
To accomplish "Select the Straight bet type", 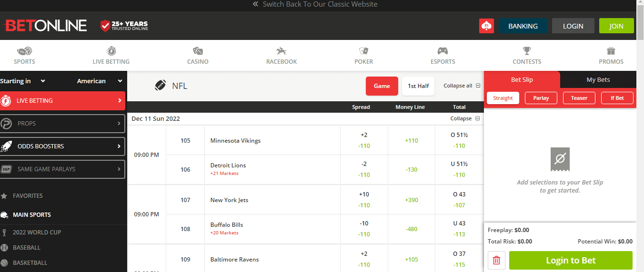I will pyautogui.click(x=503, y=98).
